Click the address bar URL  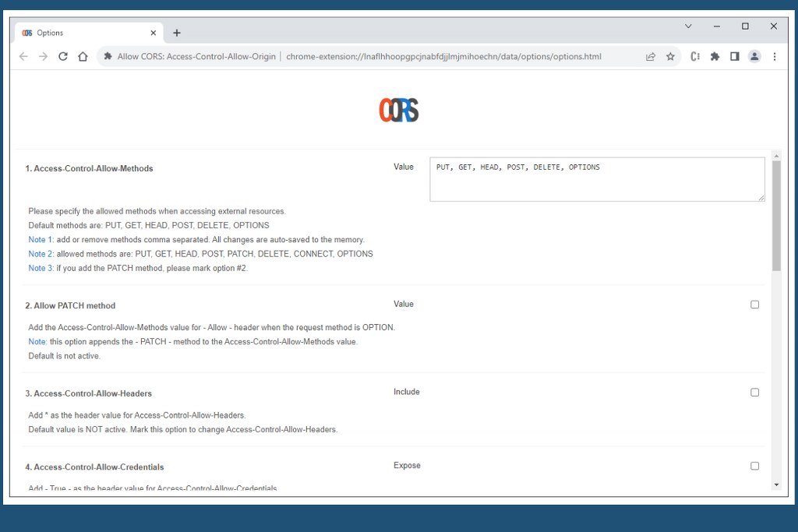443,56
